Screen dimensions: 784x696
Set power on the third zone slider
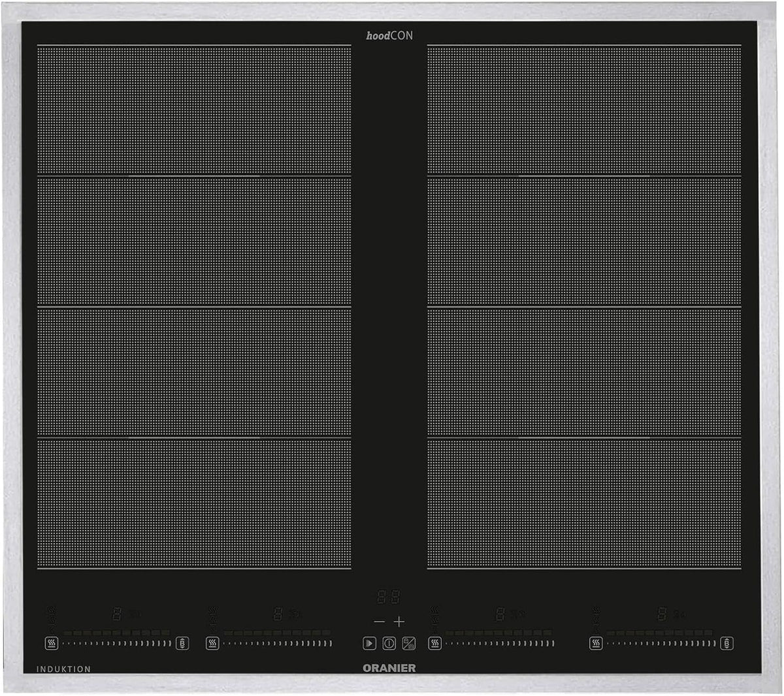coord(500,643)
